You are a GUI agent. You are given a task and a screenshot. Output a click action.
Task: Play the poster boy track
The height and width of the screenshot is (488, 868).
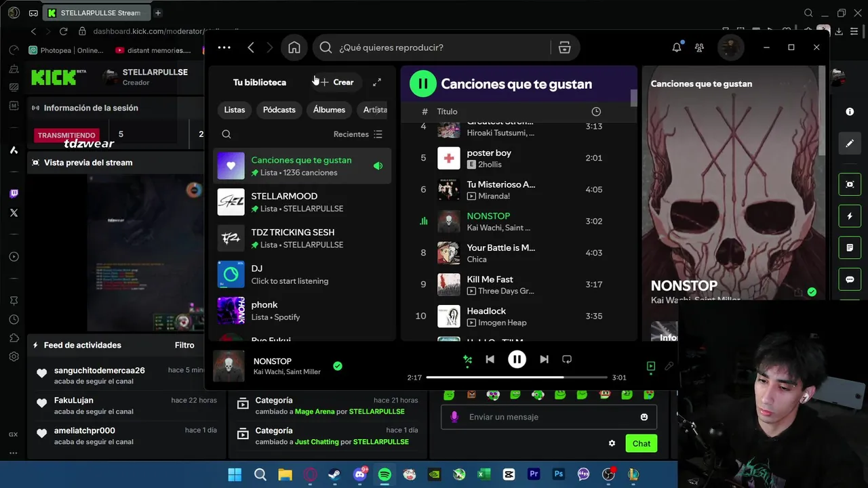[519, 158]
